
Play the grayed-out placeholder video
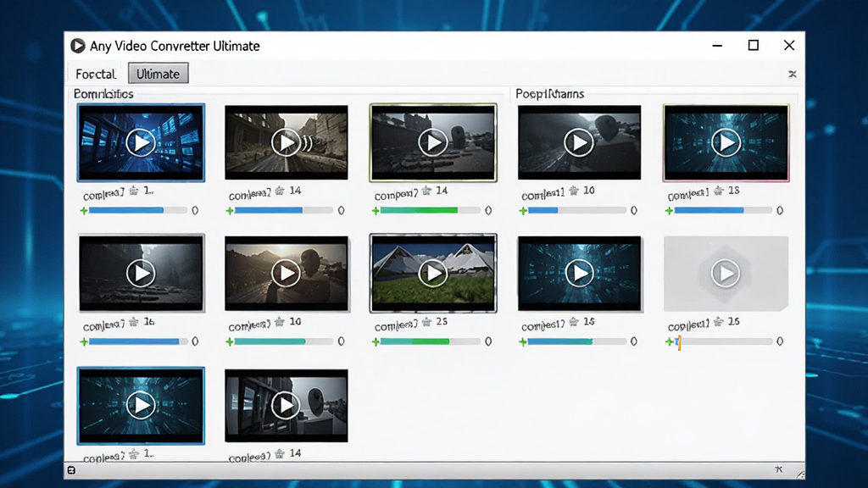[726, 274]
